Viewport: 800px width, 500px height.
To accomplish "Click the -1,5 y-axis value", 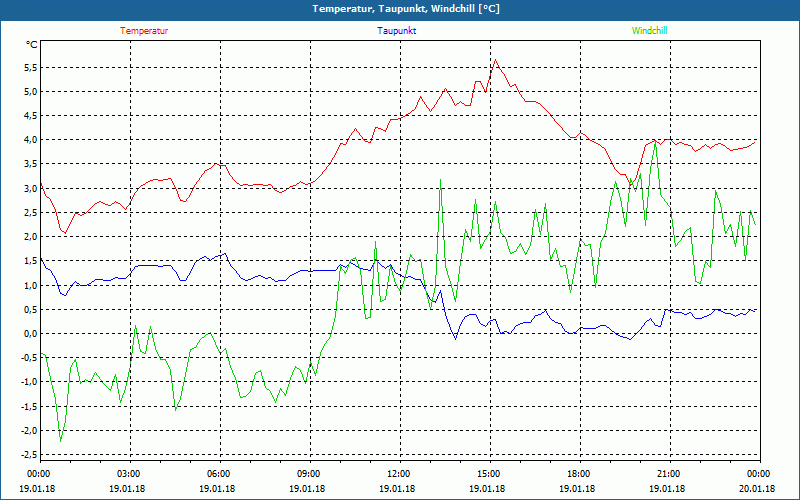I will 29,406.
